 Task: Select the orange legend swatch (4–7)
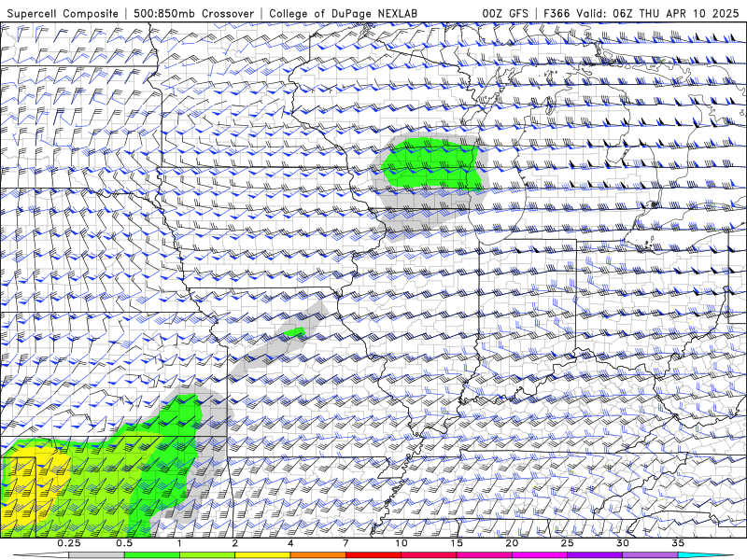click(317, 555)
